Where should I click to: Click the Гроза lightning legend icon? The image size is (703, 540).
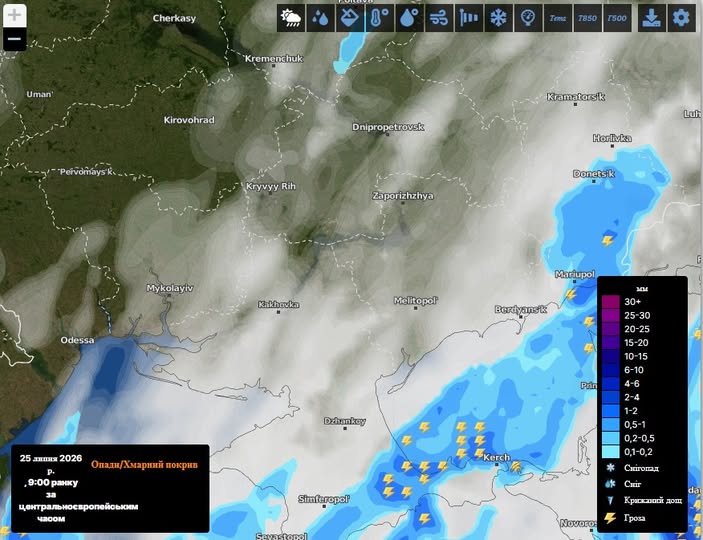coord(610,518)
